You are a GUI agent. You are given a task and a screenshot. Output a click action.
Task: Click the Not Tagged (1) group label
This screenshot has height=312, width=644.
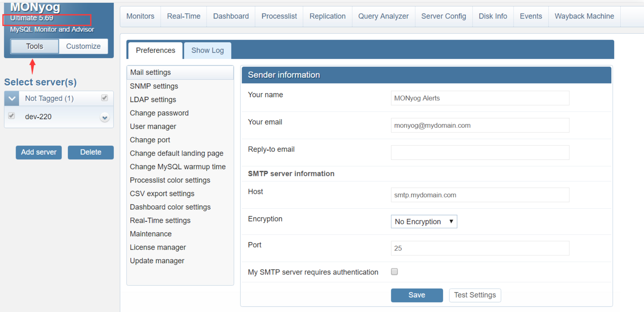tap(49, 99)
